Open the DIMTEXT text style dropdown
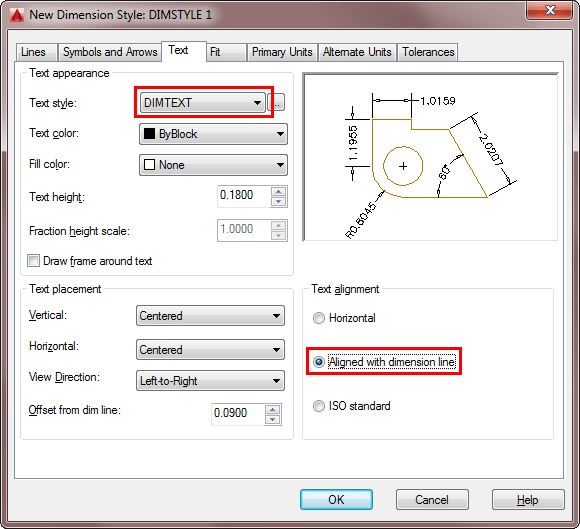580x529 pixels. 202,102
